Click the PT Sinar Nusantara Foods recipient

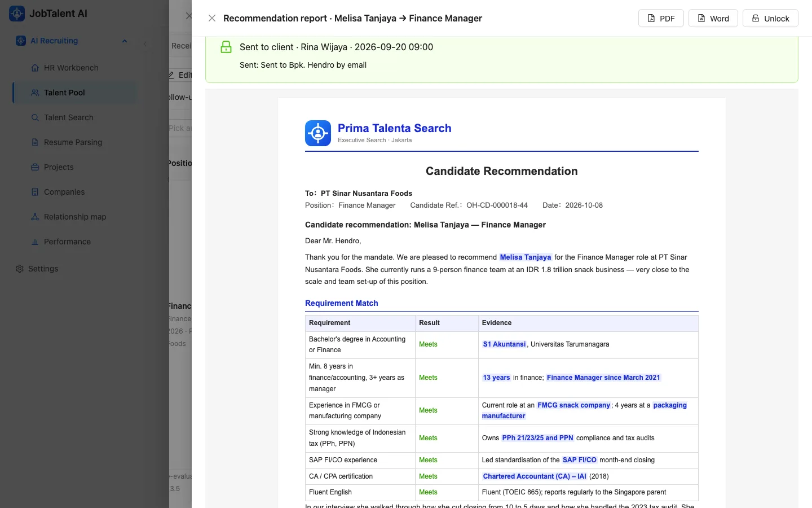(367, 193)
